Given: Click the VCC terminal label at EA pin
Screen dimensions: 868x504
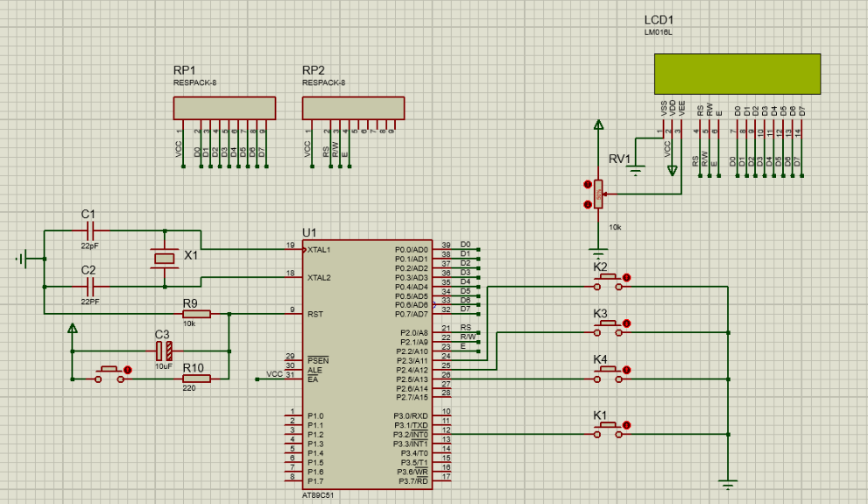Looking at the screenshot, I should tap(274, 374).
